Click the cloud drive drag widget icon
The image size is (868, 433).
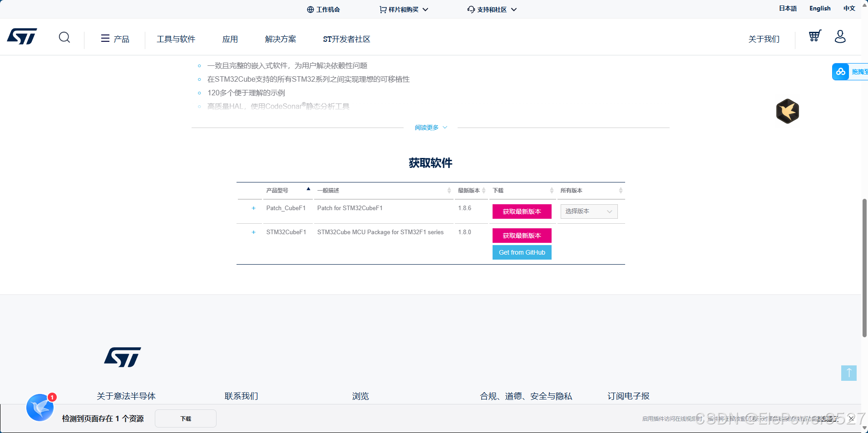[x=841, y=72]
